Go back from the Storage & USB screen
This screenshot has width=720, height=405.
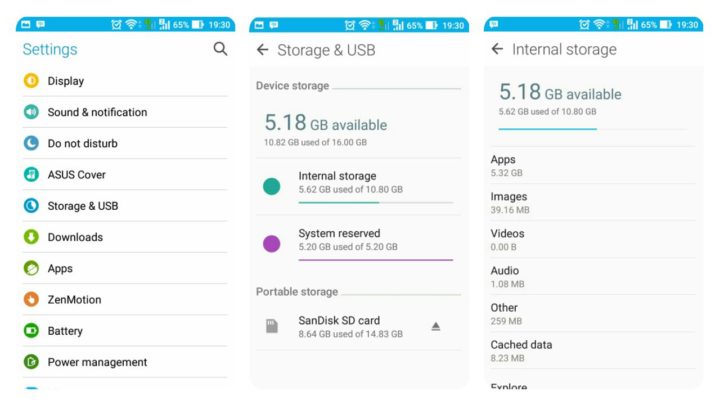coord(262,50)
